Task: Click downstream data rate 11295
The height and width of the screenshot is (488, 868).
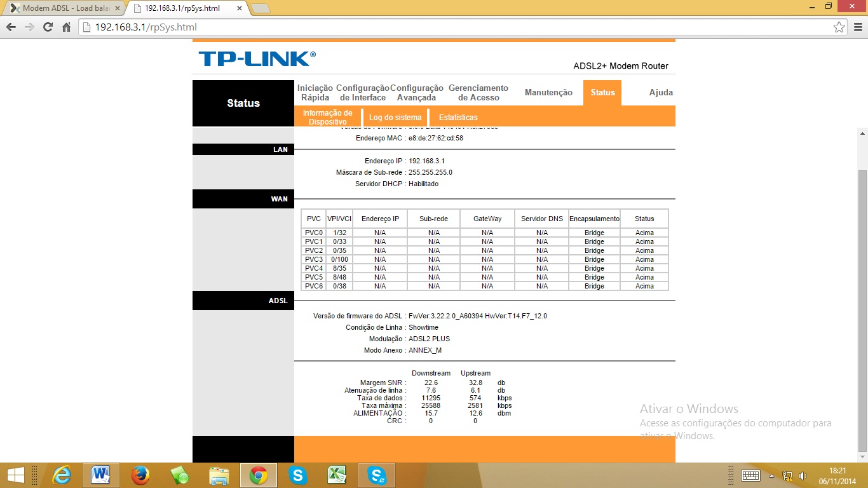Action: click(431, 398)
